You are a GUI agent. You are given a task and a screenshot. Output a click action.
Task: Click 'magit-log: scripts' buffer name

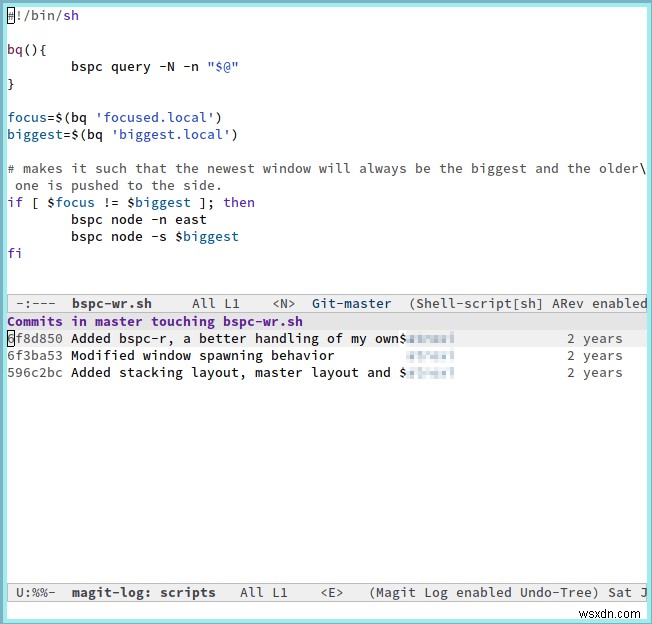(x=143, y=593)
